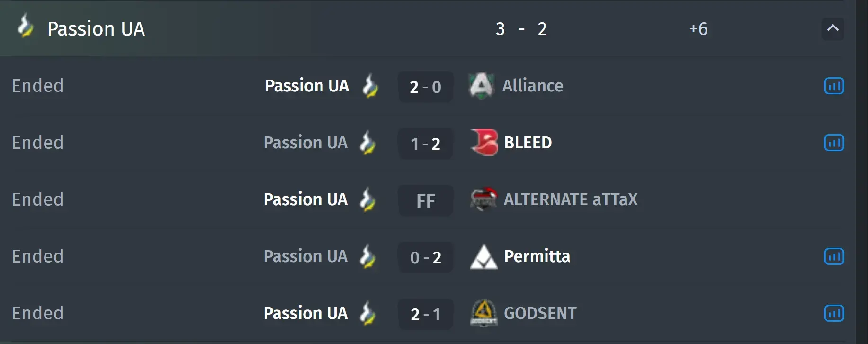Open the ALTERNATE aTTaX team link
This screenshot has height=344, width=868.
pyautogui.click(x=571, y=199)
